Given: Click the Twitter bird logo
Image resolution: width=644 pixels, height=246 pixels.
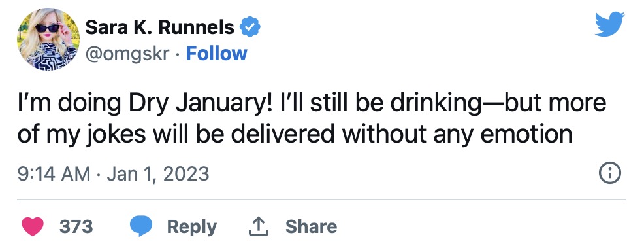Looking at the screenshot, I should click(609, 24).
